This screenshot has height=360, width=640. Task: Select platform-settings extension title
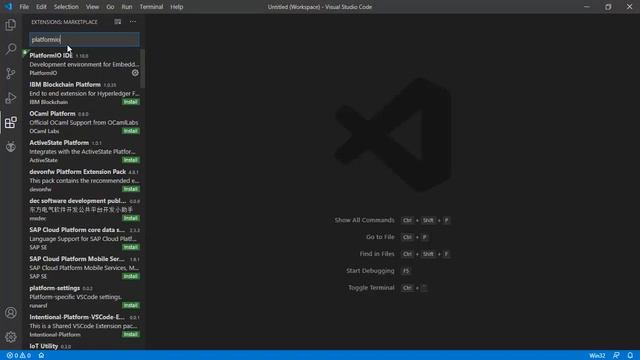55,288
